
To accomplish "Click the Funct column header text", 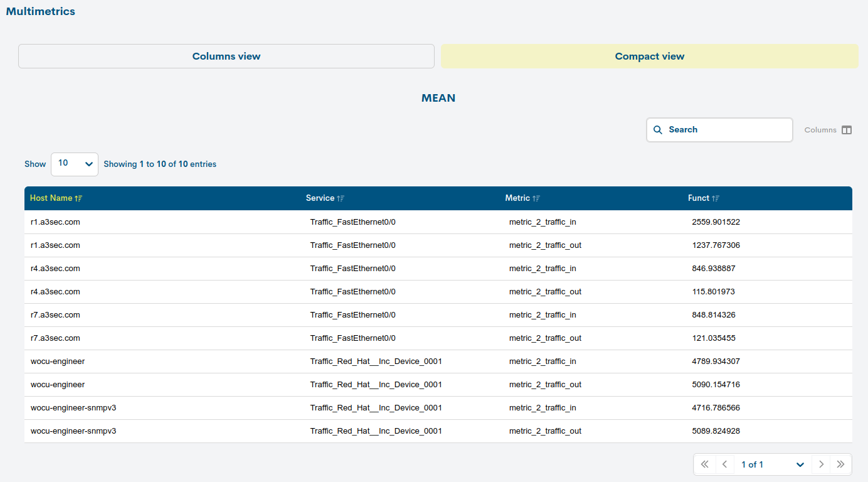I will pyautogui.click(x=699, y=198).
